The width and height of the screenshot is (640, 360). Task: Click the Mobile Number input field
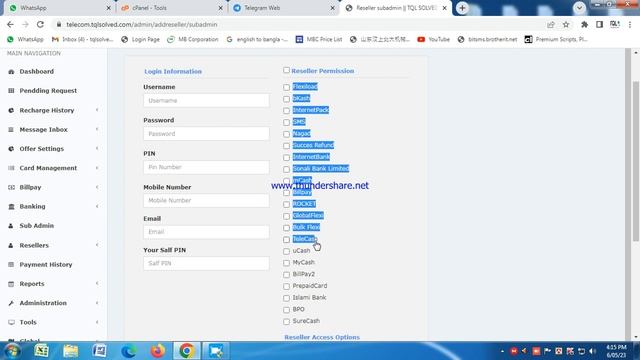[206, 200]
